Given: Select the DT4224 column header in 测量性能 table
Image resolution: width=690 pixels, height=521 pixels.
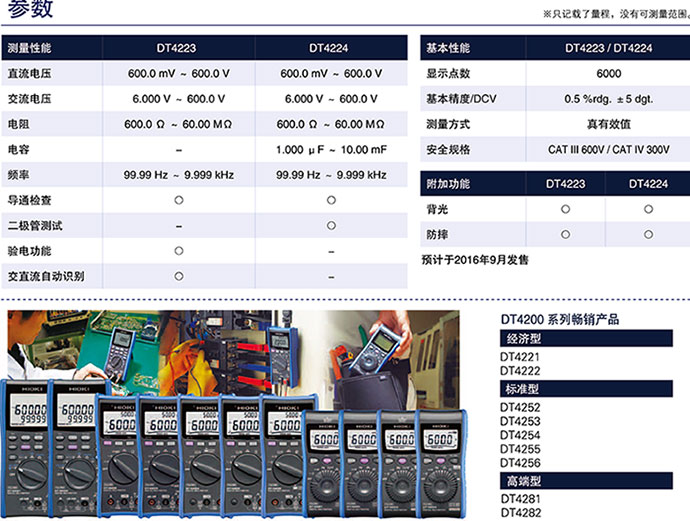Looking at the screenshot, I should (328, 48).
